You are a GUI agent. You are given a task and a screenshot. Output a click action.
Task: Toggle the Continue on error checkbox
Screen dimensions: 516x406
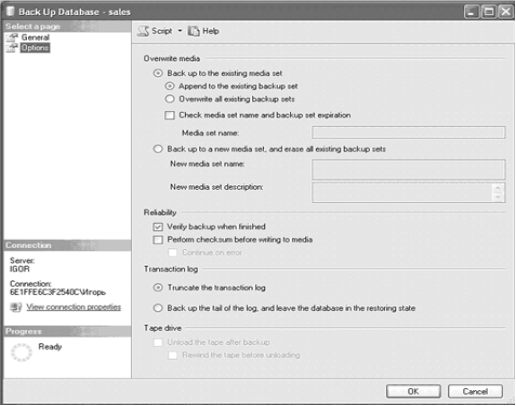coord(172,252)
